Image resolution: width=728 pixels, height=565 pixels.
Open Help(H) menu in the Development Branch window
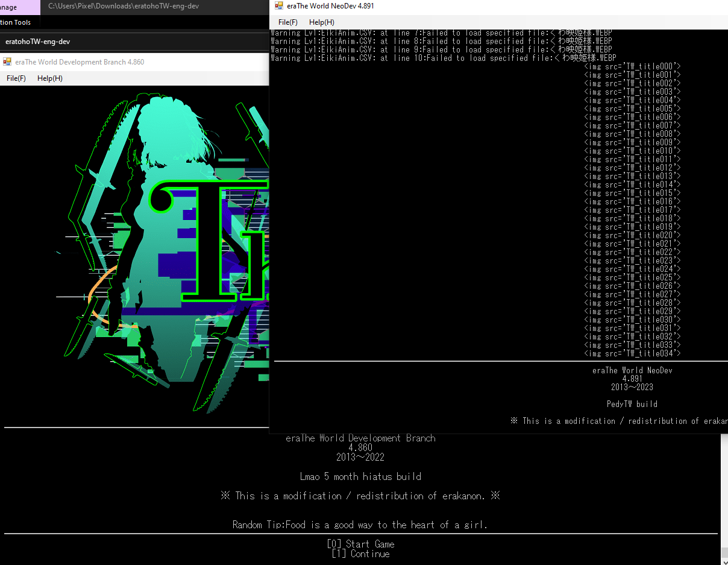49,78
